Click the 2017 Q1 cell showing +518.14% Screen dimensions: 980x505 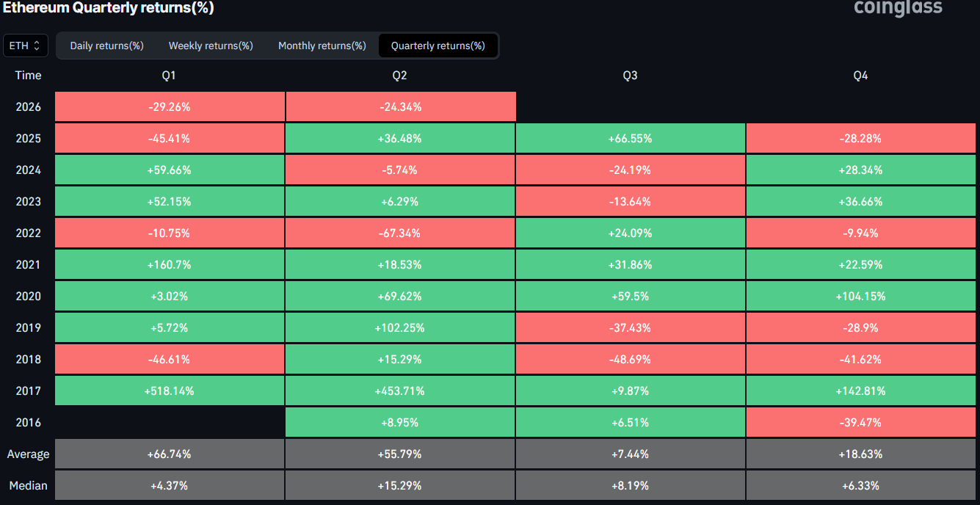[x=170, y=391]
